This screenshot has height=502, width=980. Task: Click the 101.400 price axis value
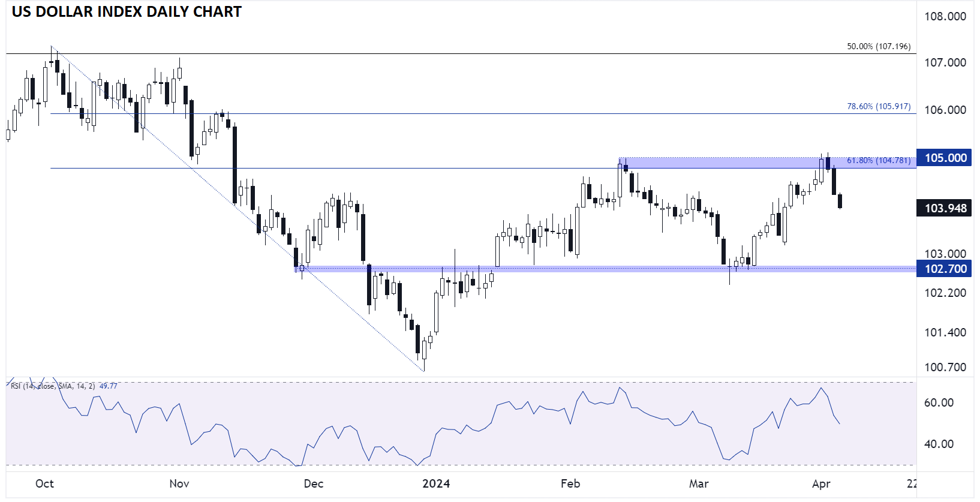tap(945, 332)
